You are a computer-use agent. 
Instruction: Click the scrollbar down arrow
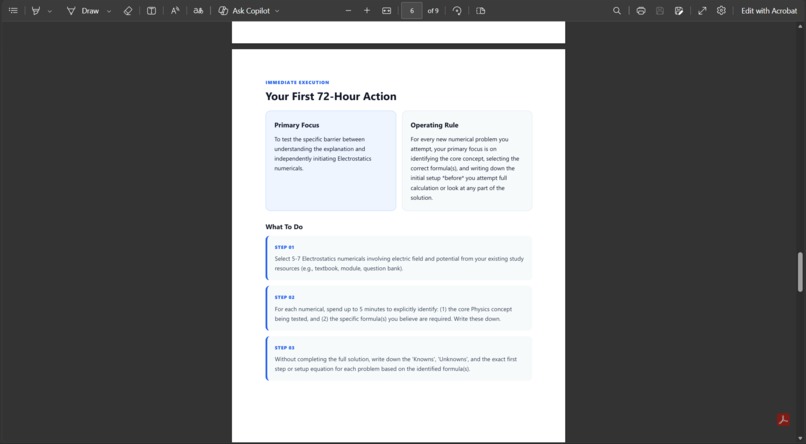(800, 438)
